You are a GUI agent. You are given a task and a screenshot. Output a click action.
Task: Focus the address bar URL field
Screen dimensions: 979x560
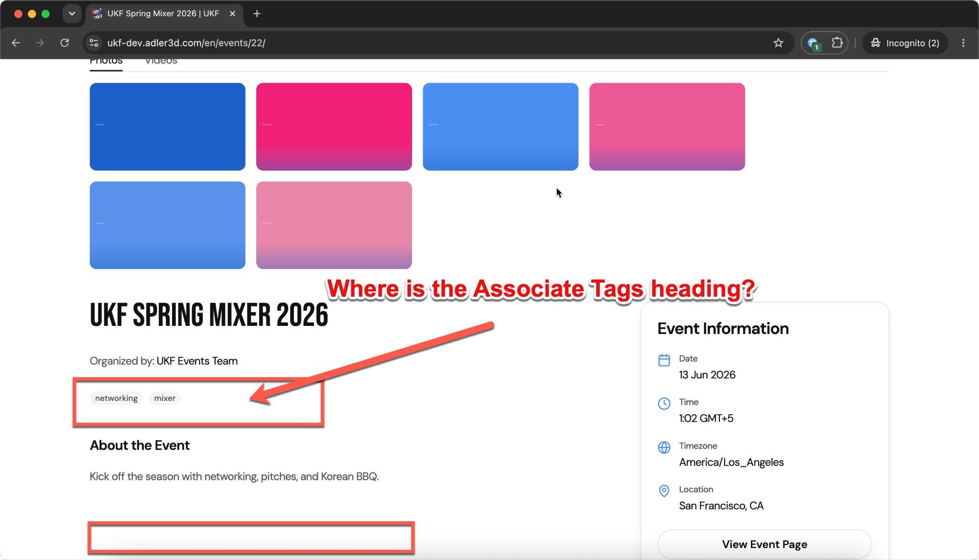(x=430, y=43)
